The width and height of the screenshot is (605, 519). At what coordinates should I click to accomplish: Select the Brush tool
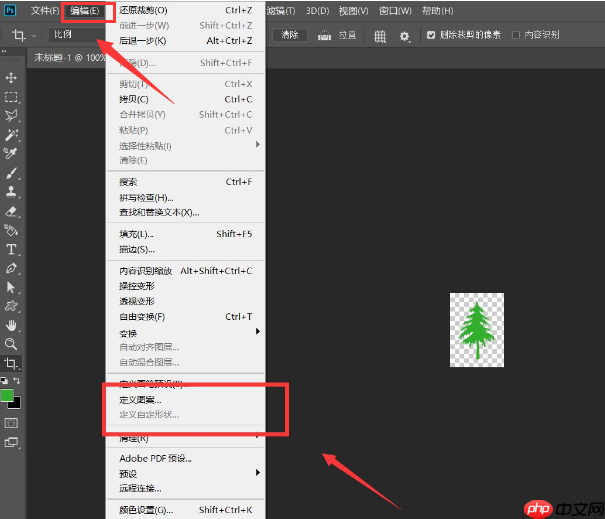tap(11, 173)
